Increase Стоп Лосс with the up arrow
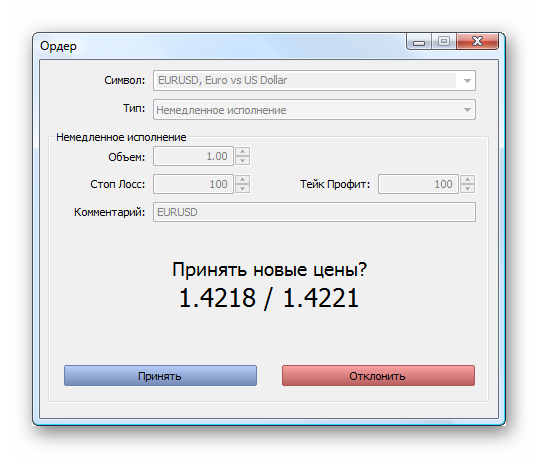This screenshot has height=458, width=538. click(x=243, y=179)
